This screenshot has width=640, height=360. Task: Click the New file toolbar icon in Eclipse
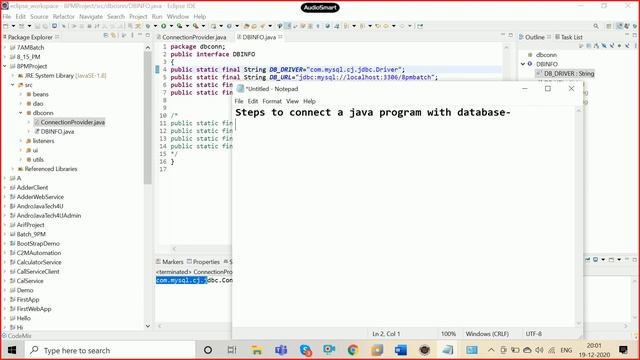point(6,26)
